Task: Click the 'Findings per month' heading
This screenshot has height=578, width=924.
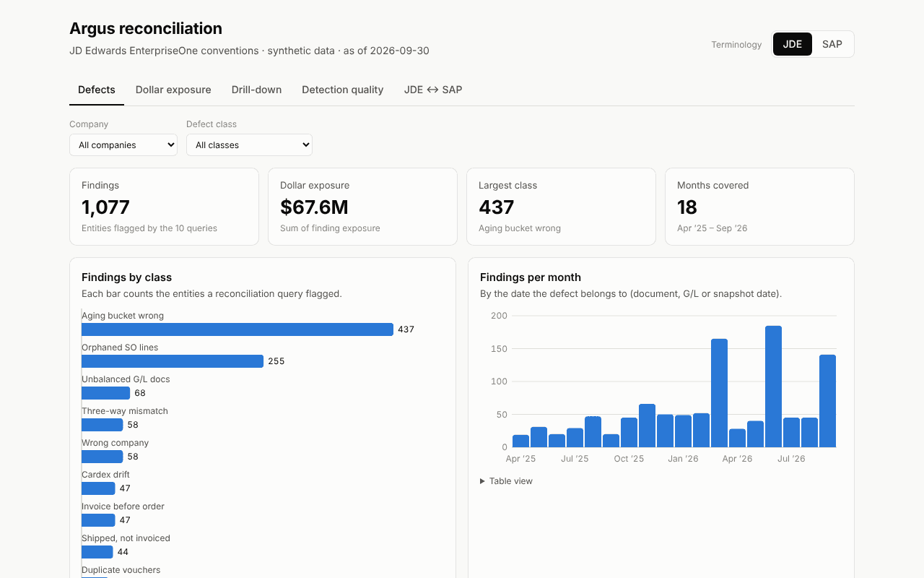Action: click(x=531, y=277)
